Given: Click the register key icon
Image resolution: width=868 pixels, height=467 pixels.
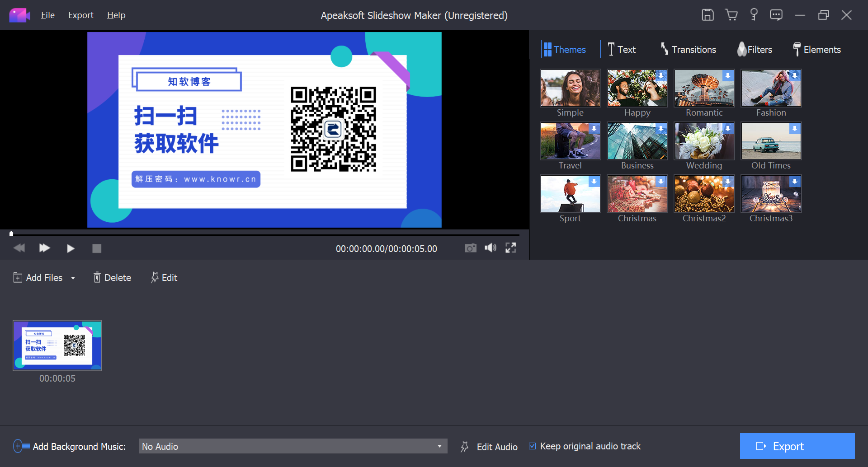Looking at the screenshot, I should point(754,14).
